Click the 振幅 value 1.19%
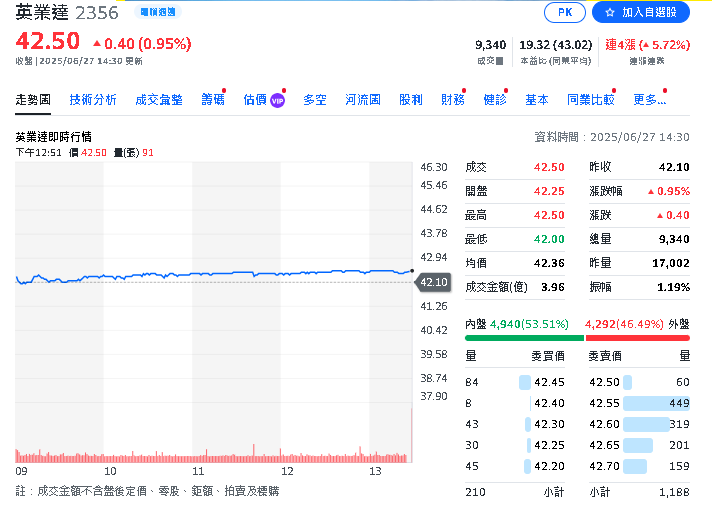This screenshot has width=712, height=513. coord(673,287)
